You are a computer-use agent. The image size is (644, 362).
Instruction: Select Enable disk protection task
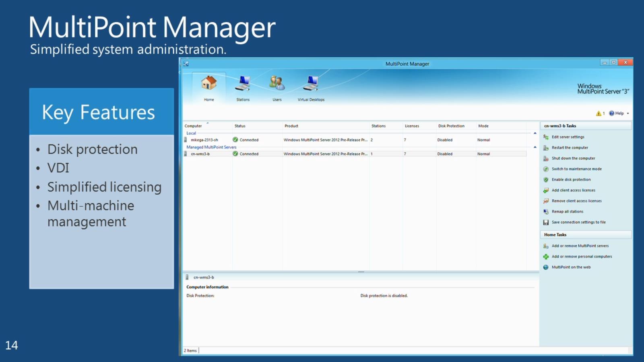(x=571, y=180)
